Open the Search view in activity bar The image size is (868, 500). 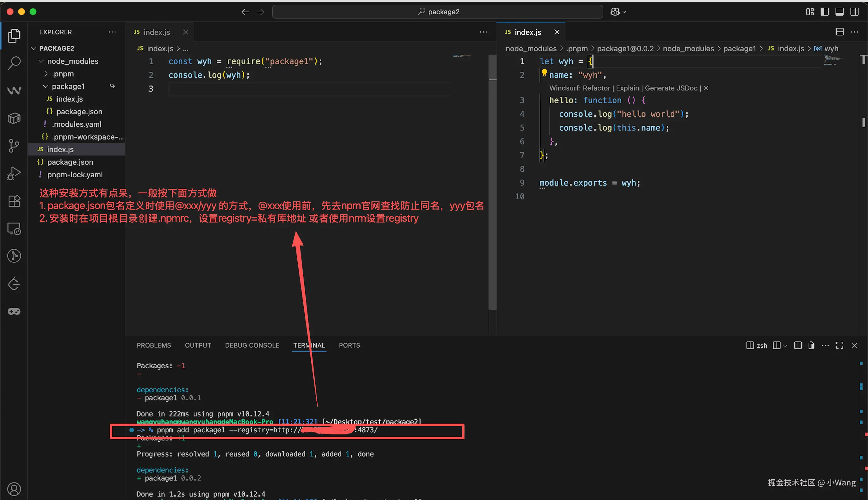pyautogui.click(x=14, y=63)
